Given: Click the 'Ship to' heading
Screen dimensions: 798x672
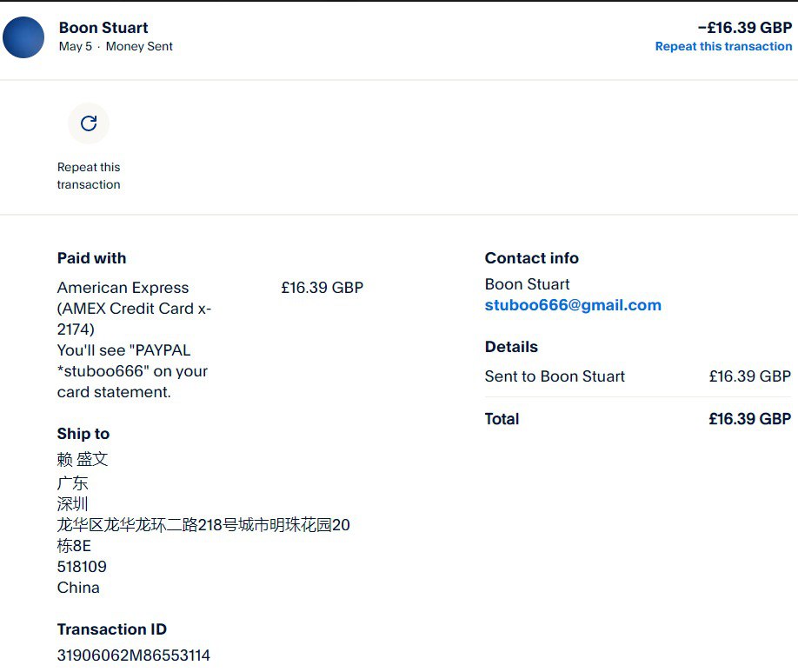Looking at the screenshot, I should [x=83, y=434].
